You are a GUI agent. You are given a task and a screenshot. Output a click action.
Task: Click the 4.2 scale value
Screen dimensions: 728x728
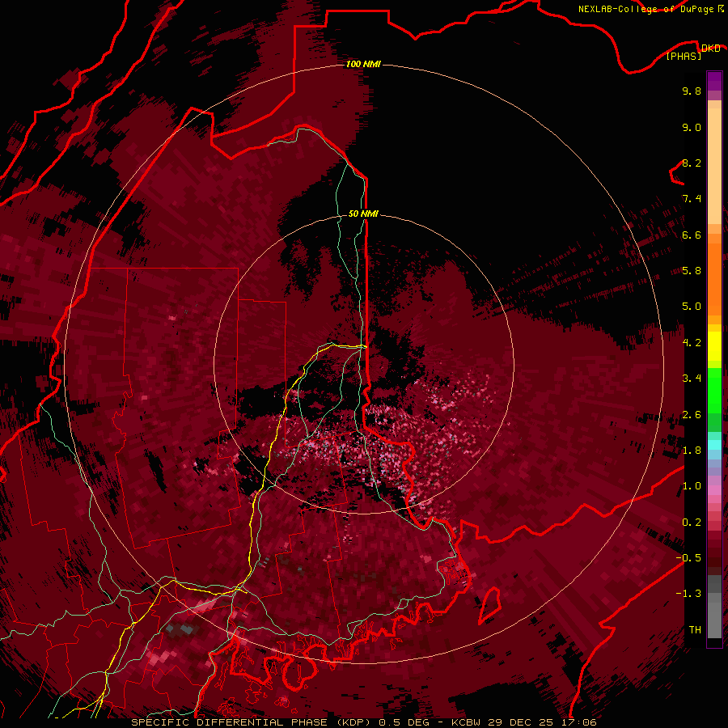coord(692,342)
